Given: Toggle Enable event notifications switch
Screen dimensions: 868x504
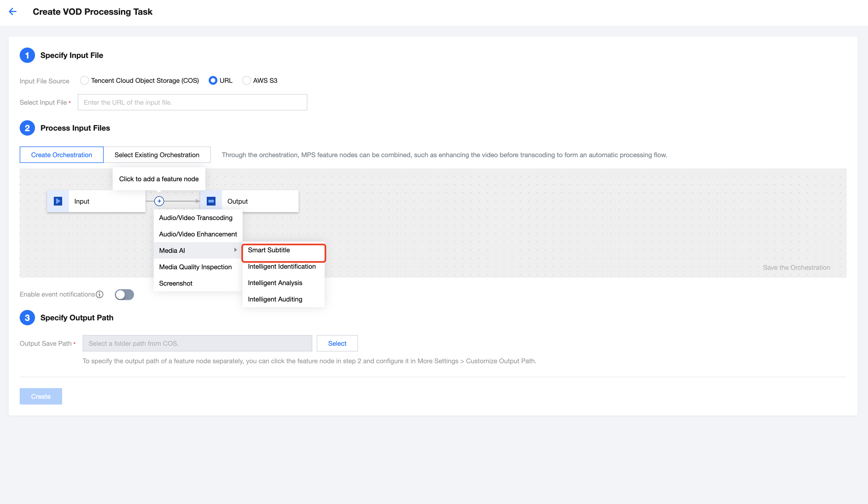Looking at the screenshot, I should 124,295.
